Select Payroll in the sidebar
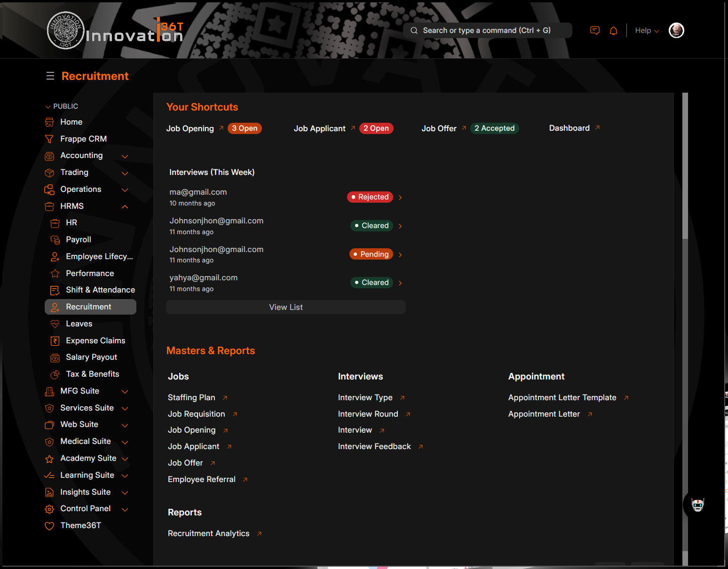 point(78,240)
